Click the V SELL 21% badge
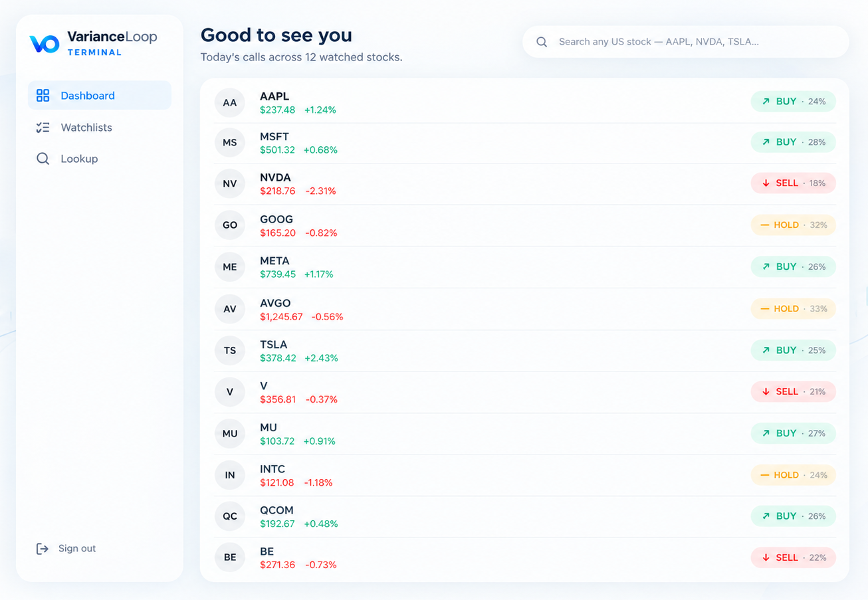The width and height of the screenshot is (868, 600). pyautogui.click(x=794, y=391)
